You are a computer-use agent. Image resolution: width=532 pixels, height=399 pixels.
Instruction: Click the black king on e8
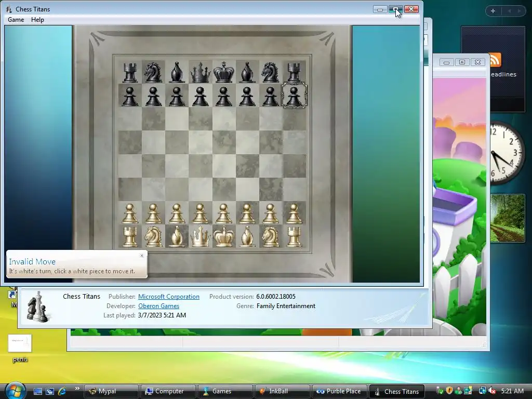pos(223,72)
